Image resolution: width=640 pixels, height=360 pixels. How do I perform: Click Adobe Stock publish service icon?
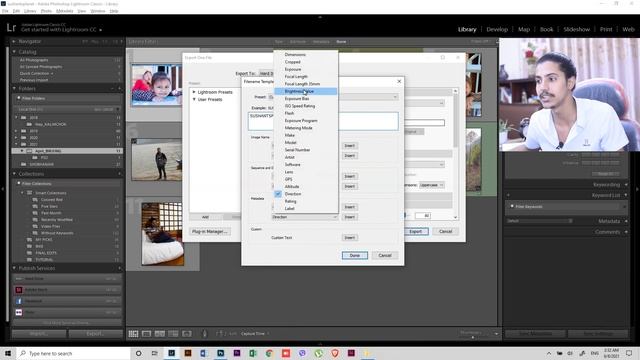(x=19, y=290)
